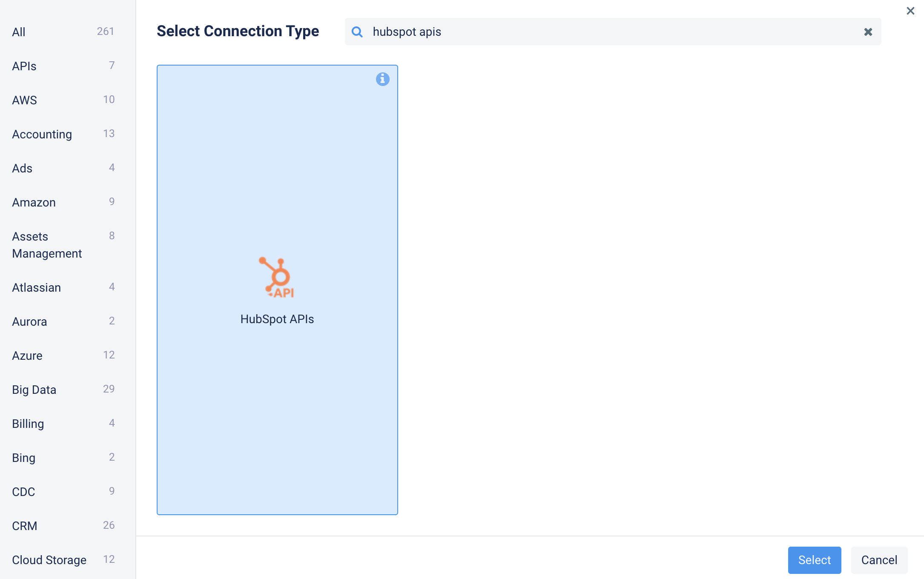
Task: Select the HubSpot APIs connection card
Action: click(277, 290)
